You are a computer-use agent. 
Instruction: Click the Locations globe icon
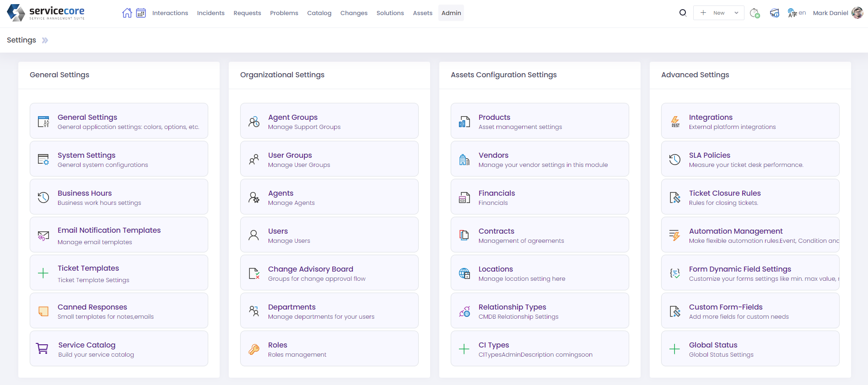(464, 273)
